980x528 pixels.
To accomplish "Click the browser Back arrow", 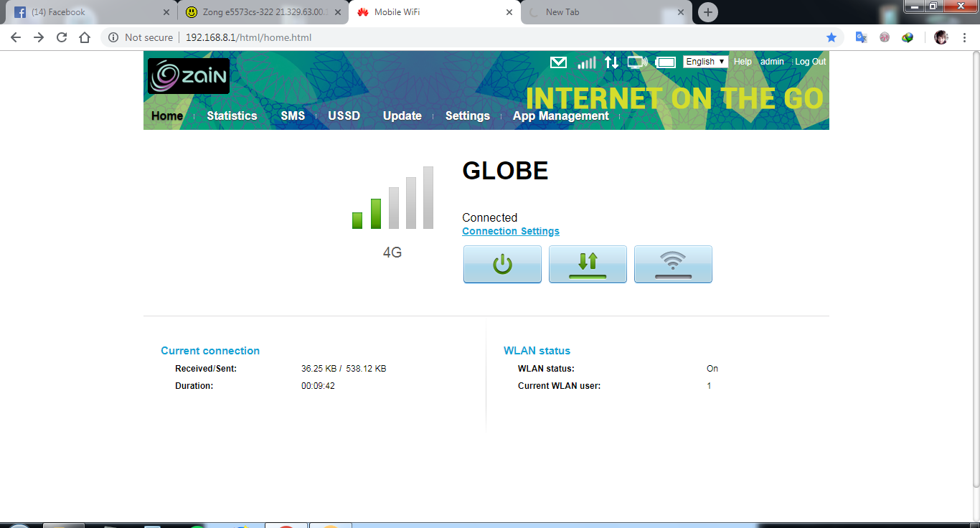I will pos(16,37).
